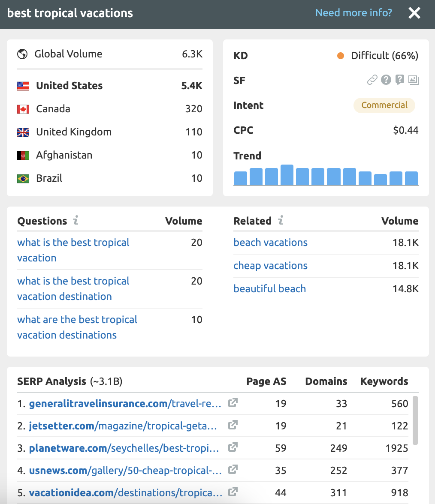Close the keyword details panel
The height and width of the screenshot is (504, 435).
click(414, 13)
